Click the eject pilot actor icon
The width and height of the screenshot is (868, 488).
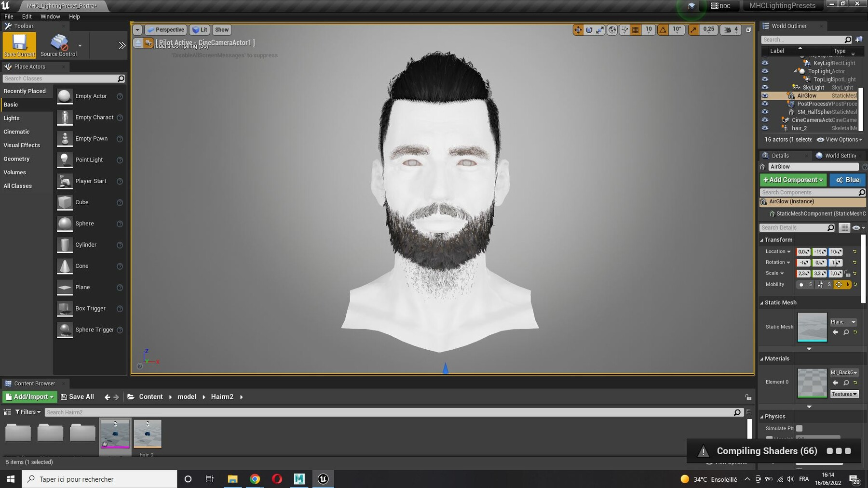[x=138, y=43]
